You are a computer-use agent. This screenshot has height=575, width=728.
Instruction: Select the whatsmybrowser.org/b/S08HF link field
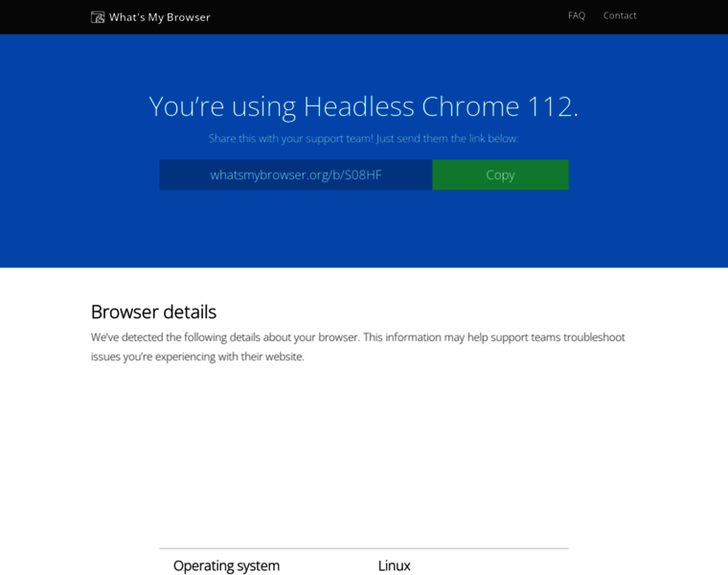(296, 174)
